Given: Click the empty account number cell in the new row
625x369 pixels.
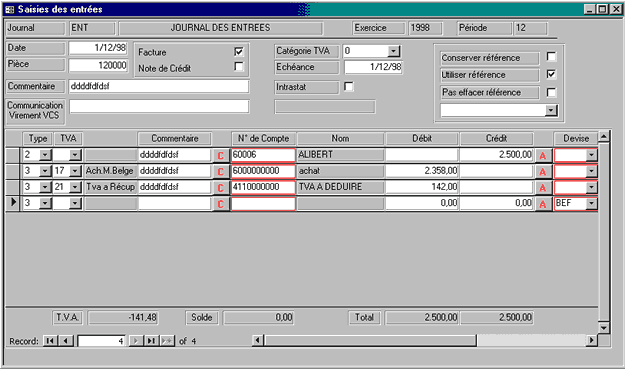Looking at the screenshot, I should (x=263, y=203).
